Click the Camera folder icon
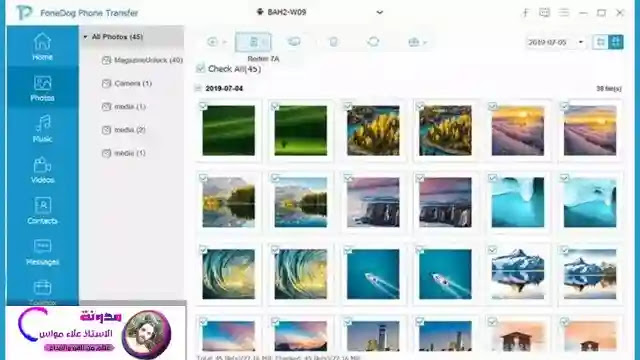Image resolution: width=640 pixels, height=360 pixels. pos(106,84)
